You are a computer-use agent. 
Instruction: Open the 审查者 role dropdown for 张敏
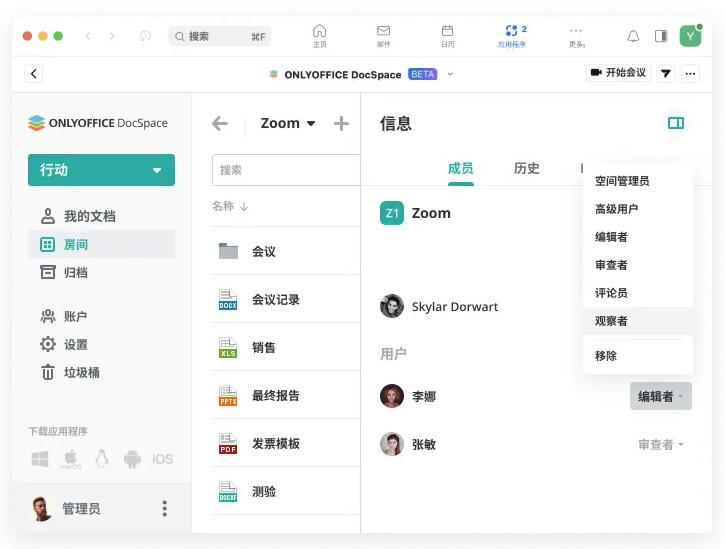[x=661, y=444]
